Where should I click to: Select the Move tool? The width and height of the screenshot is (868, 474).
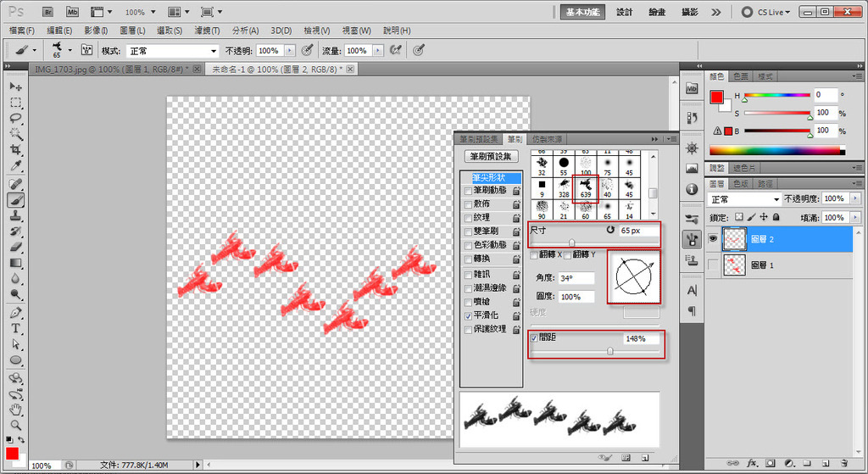click(15, 86)
